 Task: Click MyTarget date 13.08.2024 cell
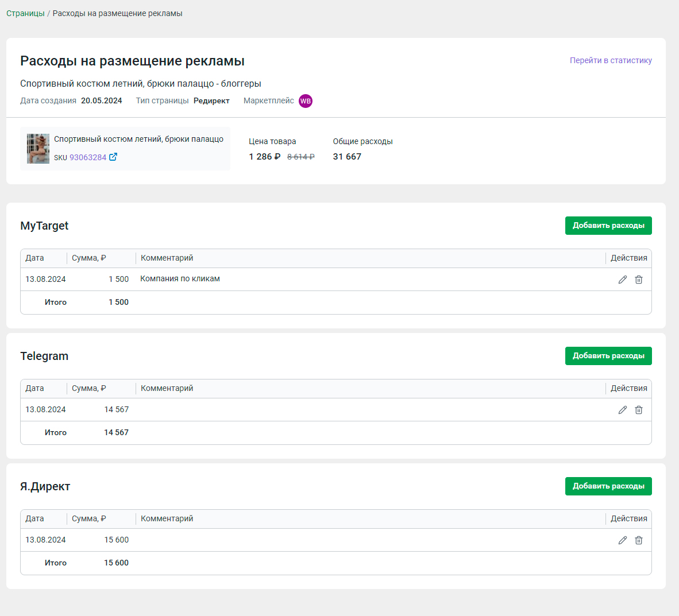coord(45,279)
